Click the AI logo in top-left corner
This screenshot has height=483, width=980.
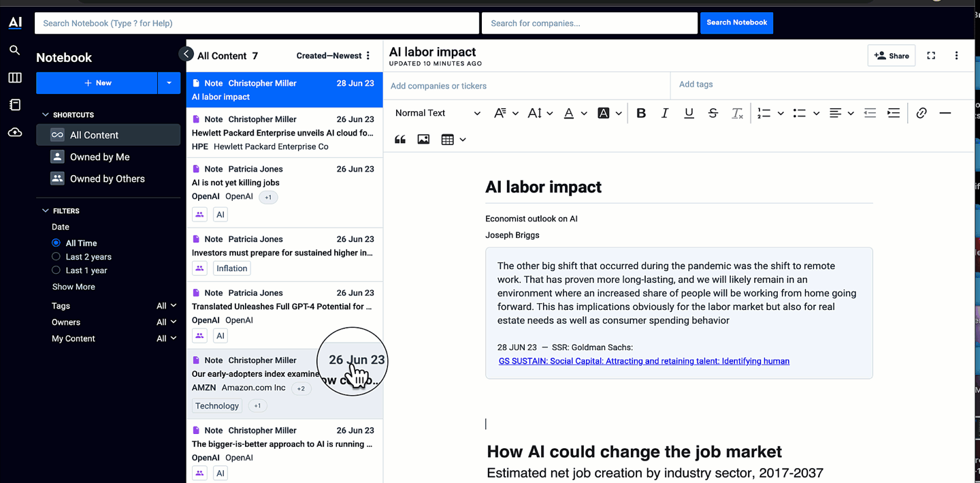[x=15, y=22]
